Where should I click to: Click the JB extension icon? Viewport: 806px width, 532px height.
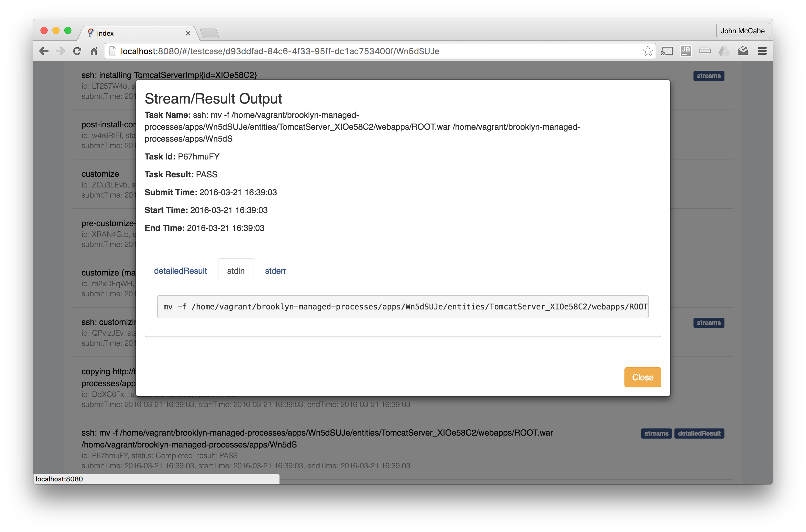coord(686,51)
